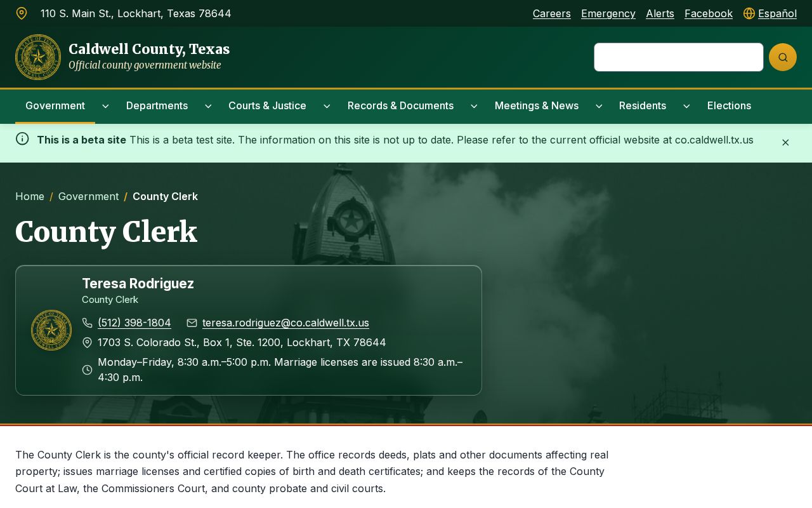Image resolution: width=812 pixels, height=508 pixels.
Task: Open the Departments nav item
Action: tap(157, 106)
